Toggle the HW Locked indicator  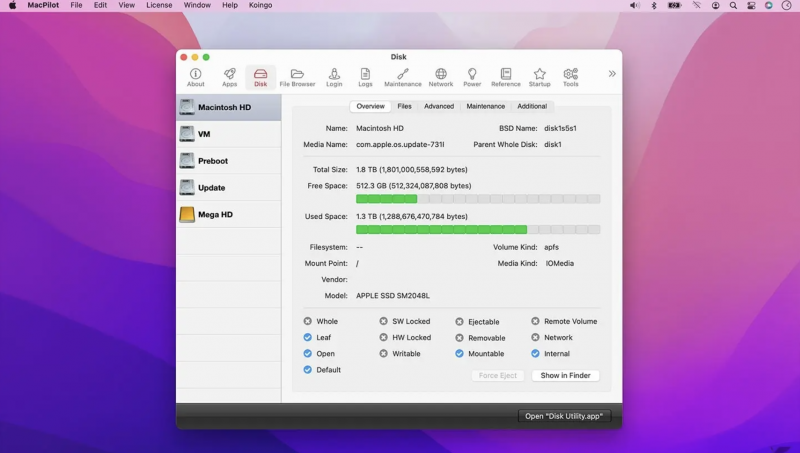[x=384, y=337]
